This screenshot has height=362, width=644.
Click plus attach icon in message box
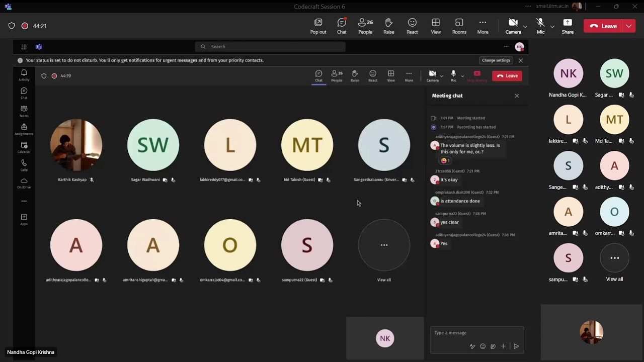tap(503, 346)
